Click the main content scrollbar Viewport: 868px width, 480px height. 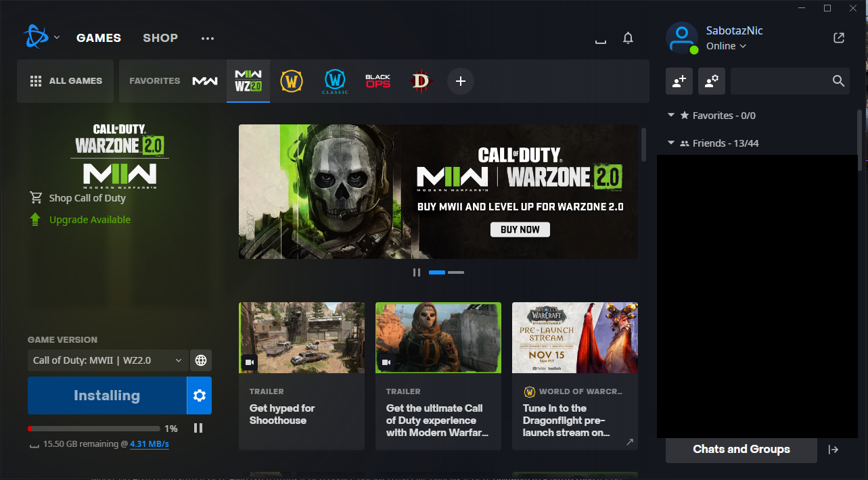(x=643, y=144)
